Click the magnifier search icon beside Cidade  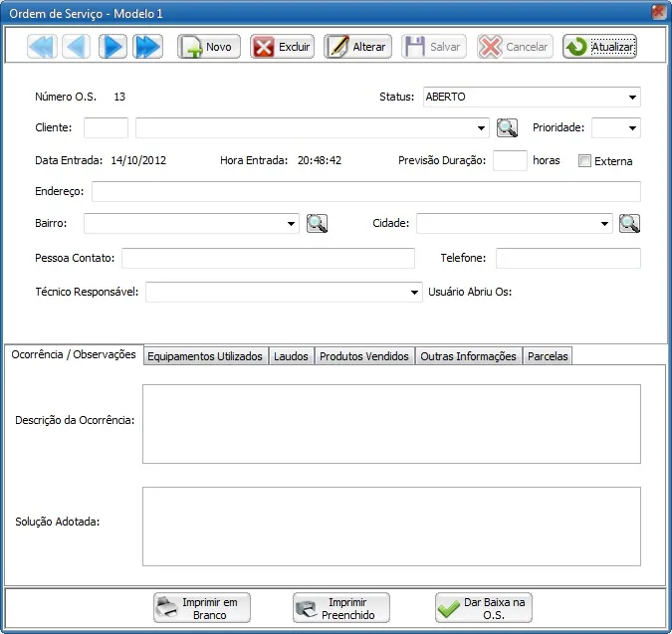point(629,223)
